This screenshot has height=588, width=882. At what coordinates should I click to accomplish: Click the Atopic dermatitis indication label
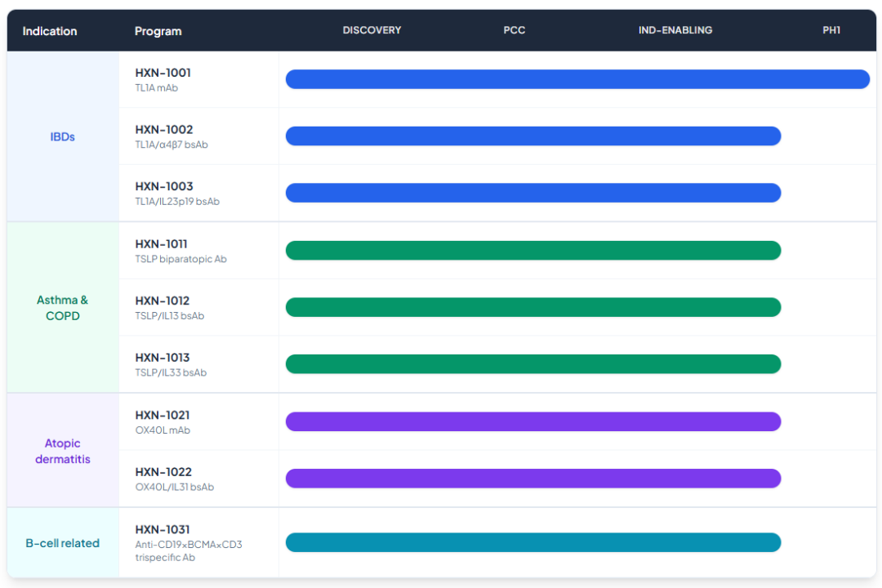tap(62, 452)
